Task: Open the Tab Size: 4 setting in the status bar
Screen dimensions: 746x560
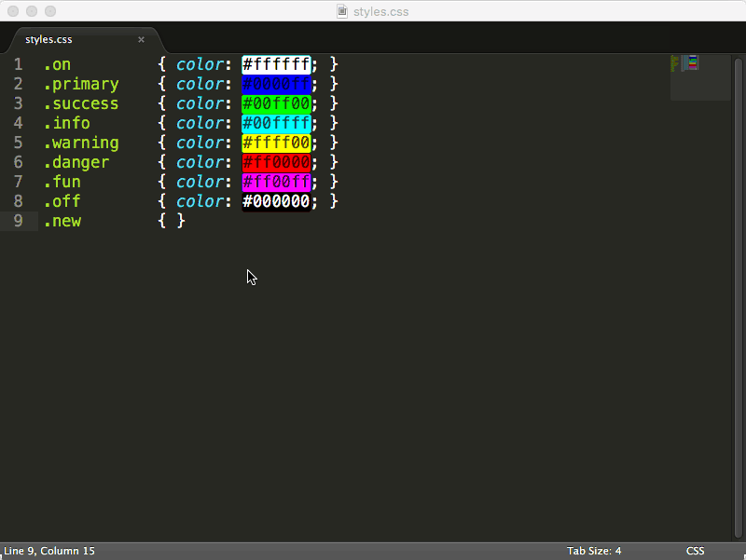Action: pos(594,551)
